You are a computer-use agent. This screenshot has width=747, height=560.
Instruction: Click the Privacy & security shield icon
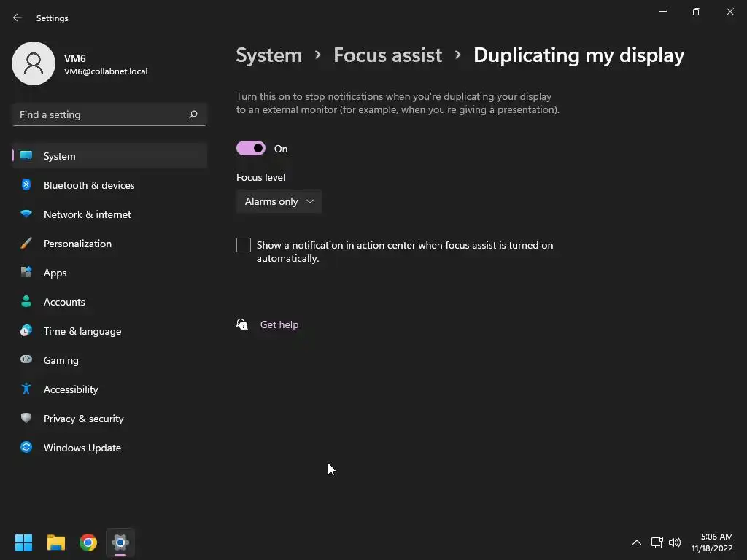[x=26, y=419]
